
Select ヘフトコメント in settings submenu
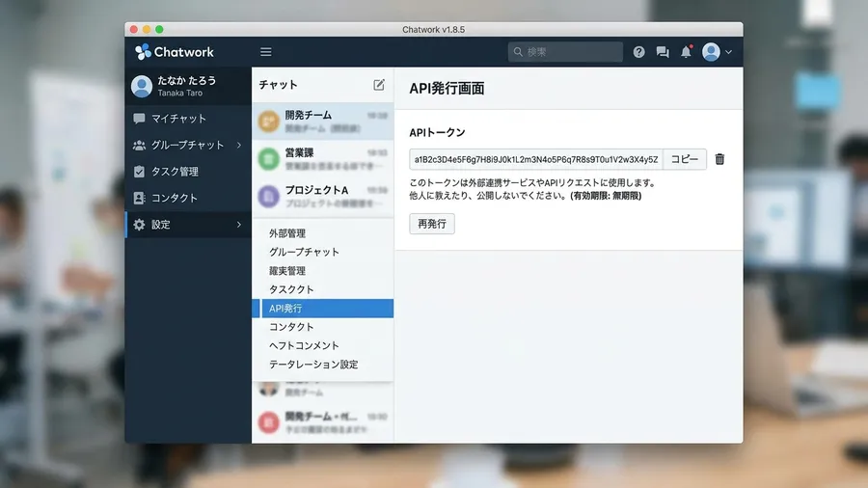click(323, 346)
